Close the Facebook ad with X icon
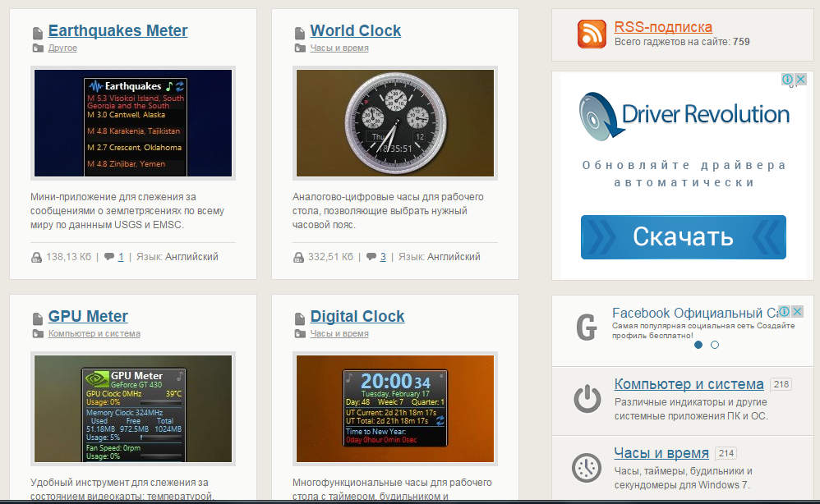The width and height of the screenshot is (820, 504). click(797, 312)
